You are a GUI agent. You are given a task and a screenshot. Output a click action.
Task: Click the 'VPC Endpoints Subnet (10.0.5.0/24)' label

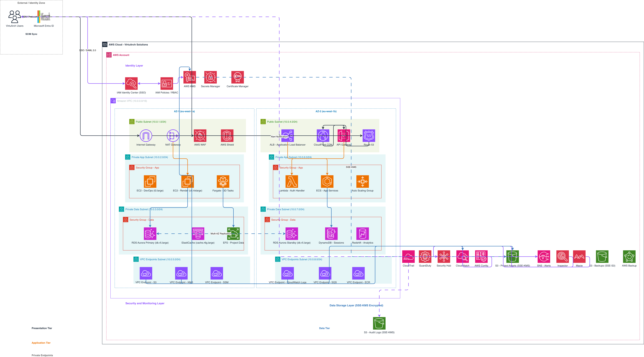(160, 259)
